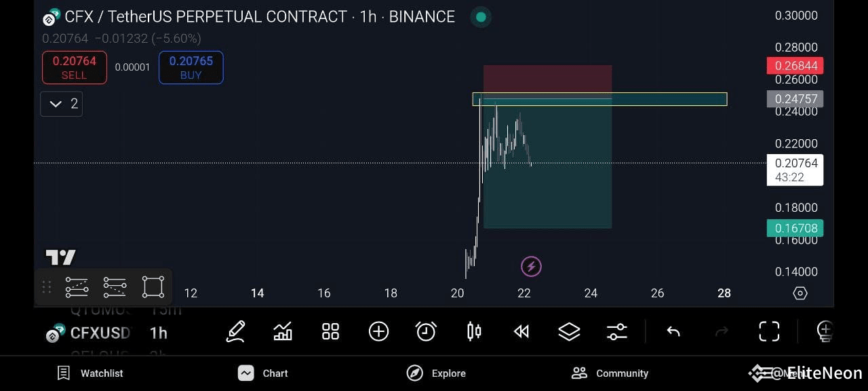
Task: Open the alarm clock alert icon
Action: tap(426, 331)
